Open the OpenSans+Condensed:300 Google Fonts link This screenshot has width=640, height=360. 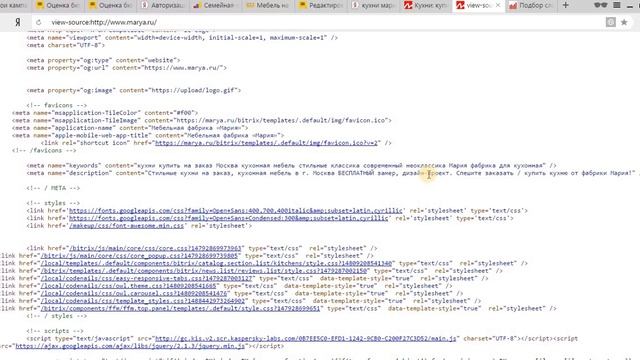[229, 218]
